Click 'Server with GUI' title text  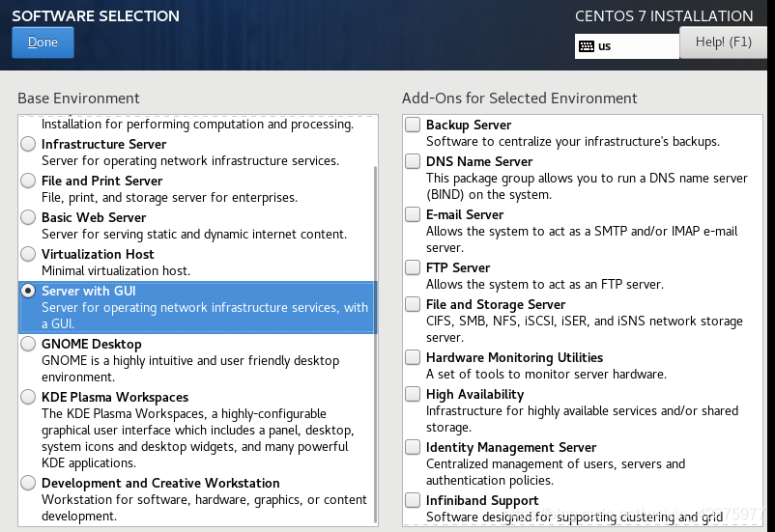click(89, 291)
